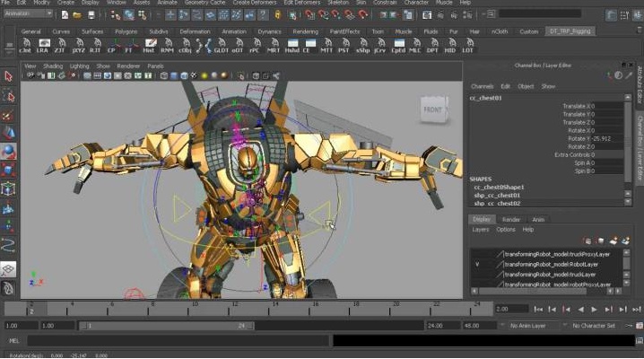Image resolution: width=644 pixels, height=359 pixels.
Task: Click the jXYZ shelf icon
Action: coord(78,46)
